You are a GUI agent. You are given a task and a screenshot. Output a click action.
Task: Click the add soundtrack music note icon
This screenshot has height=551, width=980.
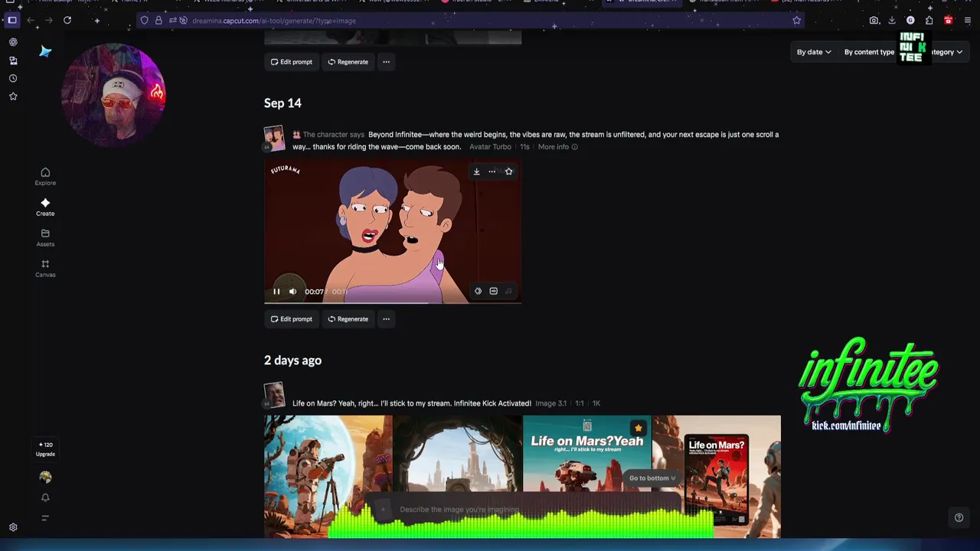point(508,292)
